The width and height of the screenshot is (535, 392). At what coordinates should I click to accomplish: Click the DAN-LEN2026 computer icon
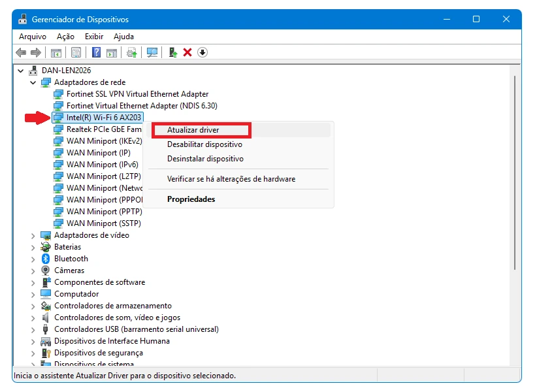coord(33,71)
